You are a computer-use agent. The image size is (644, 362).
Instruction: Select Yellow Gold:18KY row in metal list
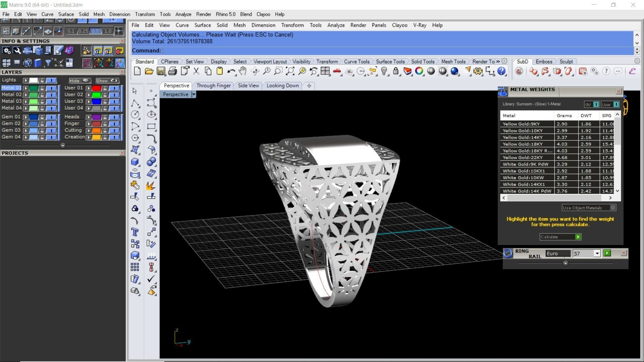click(x=527, y=144)
